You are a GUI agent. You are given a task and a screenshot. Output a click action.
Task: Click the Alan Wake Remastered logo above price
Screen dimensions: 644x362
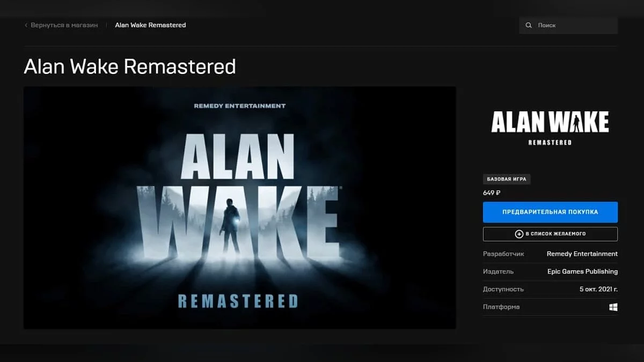click(x=550, y=128)
